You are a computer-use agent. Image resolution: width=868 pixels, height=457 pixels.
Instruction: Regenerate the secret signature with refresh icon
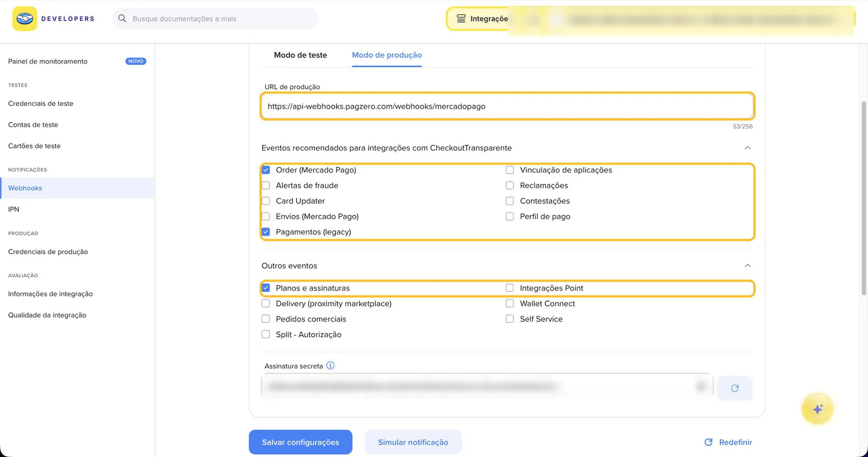tap(735, 388)
